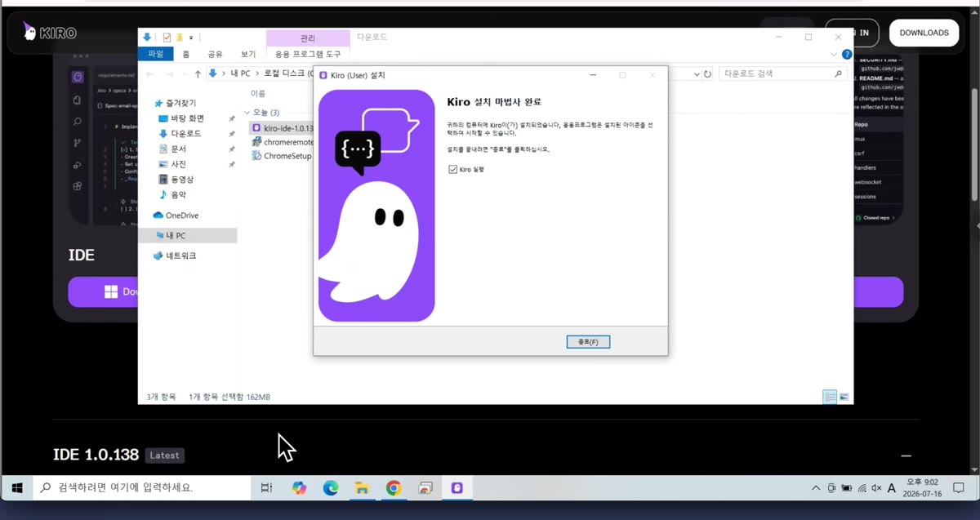980x520 pixels.
Task: Expand the Explorer ribbon with the chevron
Action: point(834,55)
